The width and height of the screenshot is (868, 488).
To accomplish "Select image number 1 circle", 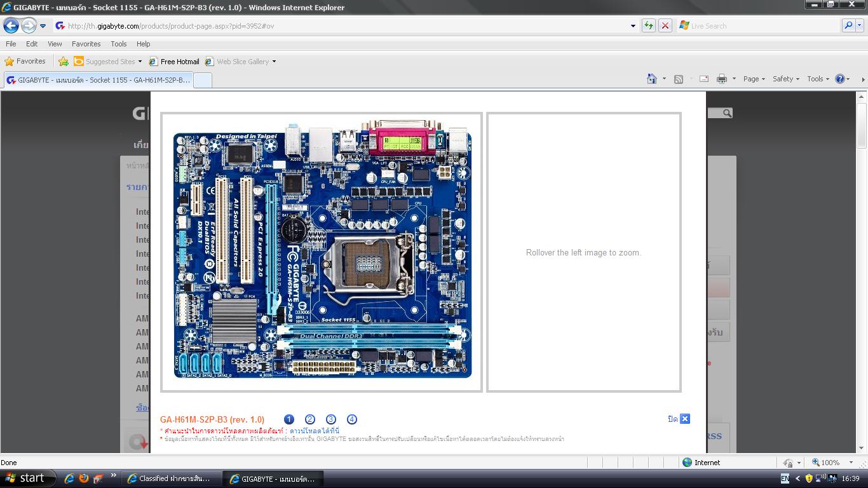I will (x=289, y=419).
